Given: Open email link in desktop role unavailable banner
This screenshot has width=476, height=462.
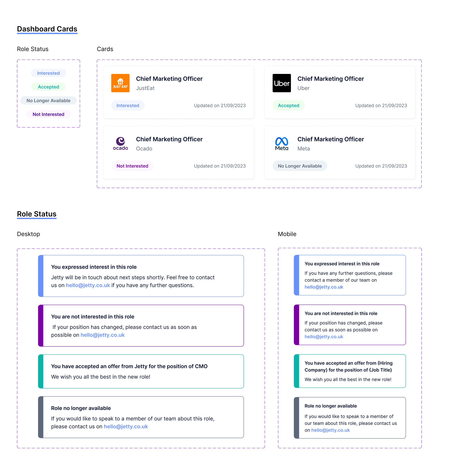Looking at the screenshot, I should pos(126,427).
